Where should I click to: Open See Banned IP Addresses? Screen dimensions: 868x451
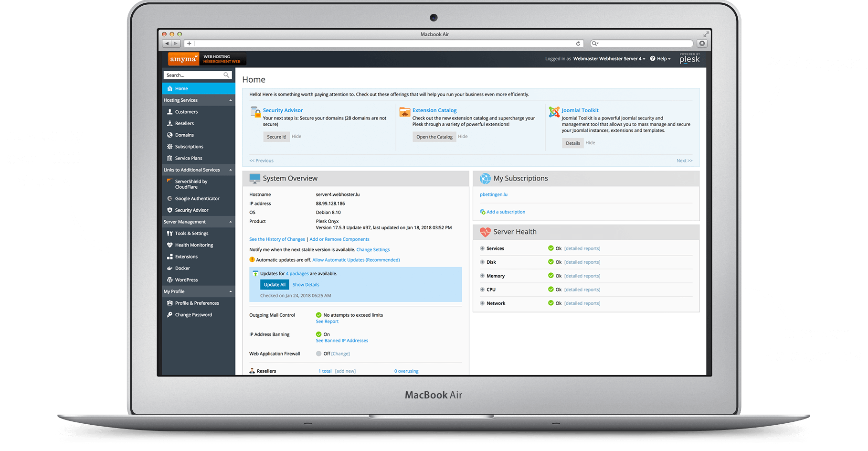[342, 341]
